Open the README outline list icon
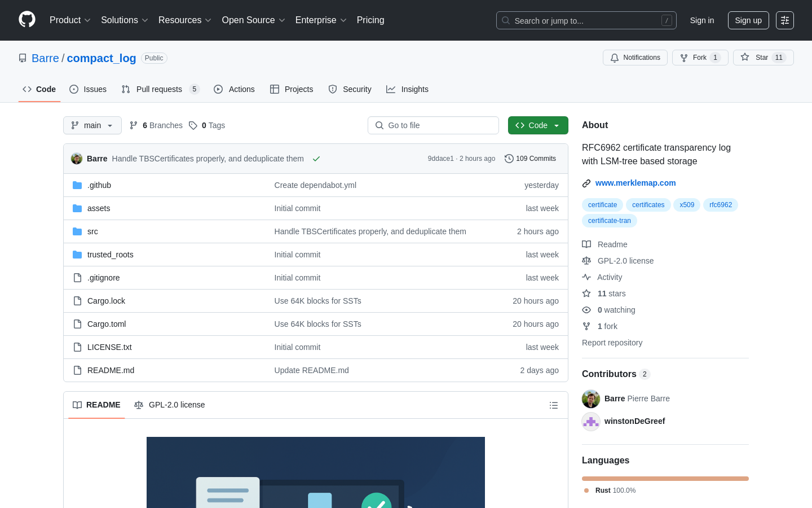This screenshot has height=508, width=812. point(554,405)
